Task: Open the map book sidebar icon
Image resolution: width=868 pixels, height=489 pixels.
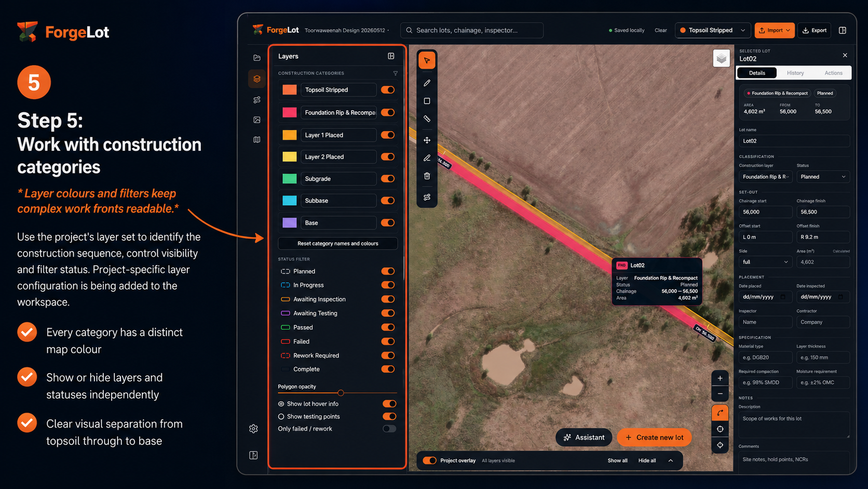Action: [257, 140]
